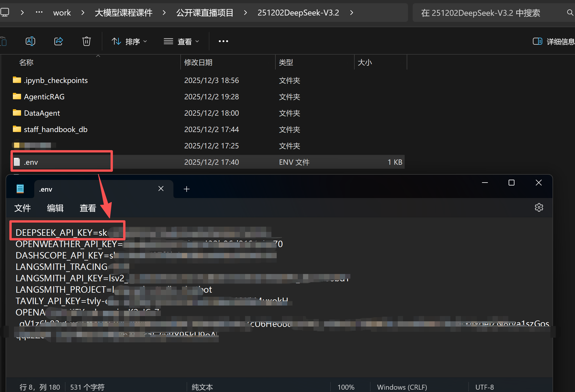Add a new Notepad tab with plus
This screenshot has width=575, height=392.
187,189
